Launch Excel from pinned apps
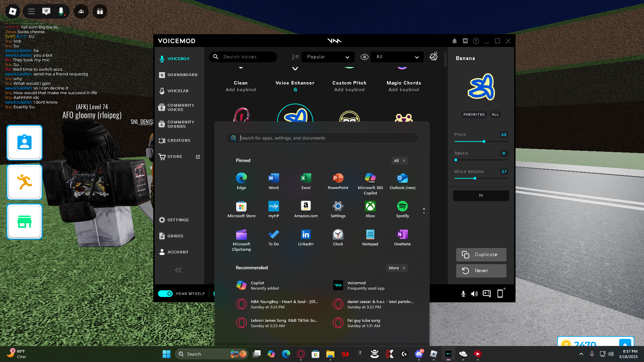Image resolution: width=644 pixels, height=362 pixels. tap(306, 181)
